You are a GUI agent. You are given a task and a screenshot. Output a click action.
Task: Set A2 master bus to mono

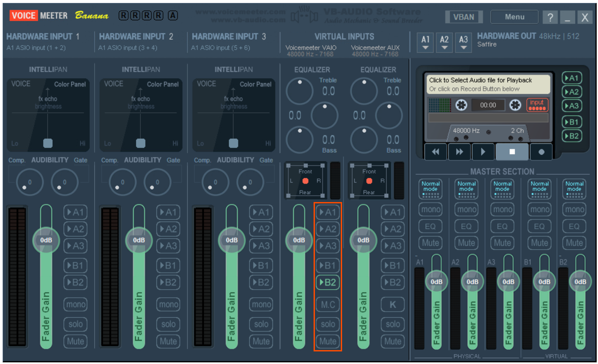466,209
